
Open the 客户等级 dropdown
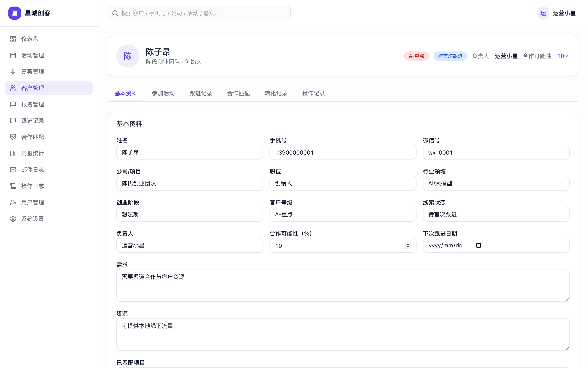click(343, 214)
